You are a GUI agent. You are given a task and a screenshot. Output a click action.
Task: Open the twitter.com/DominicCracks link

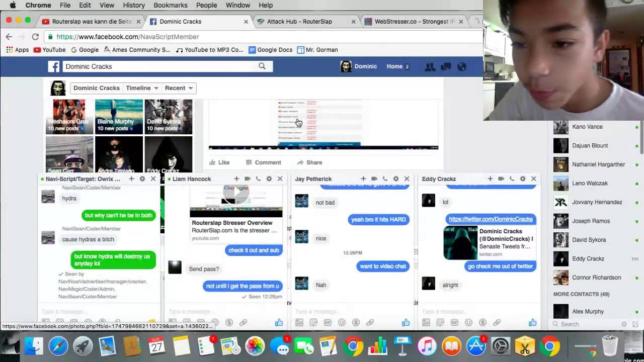[491, 219]
